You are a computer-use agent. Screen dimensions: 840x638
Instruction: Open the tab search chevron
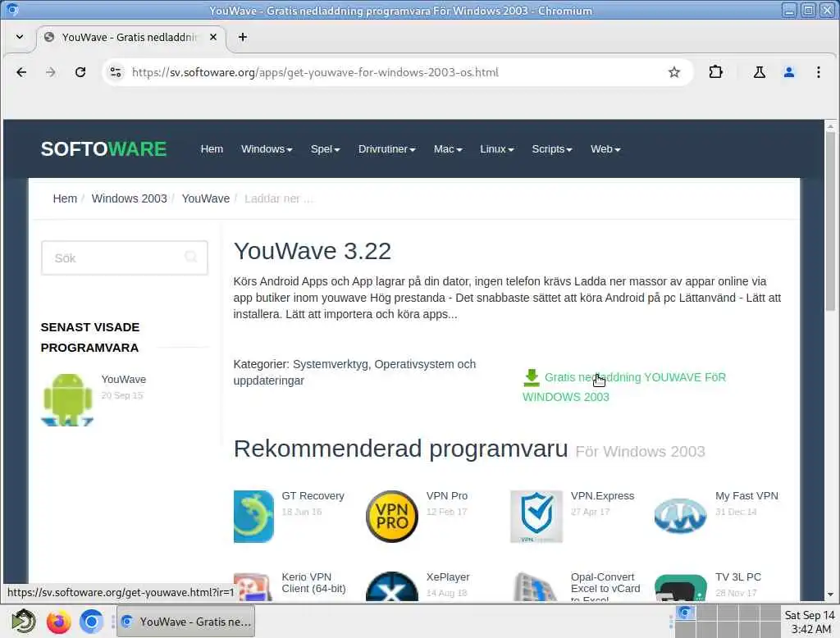20,37
